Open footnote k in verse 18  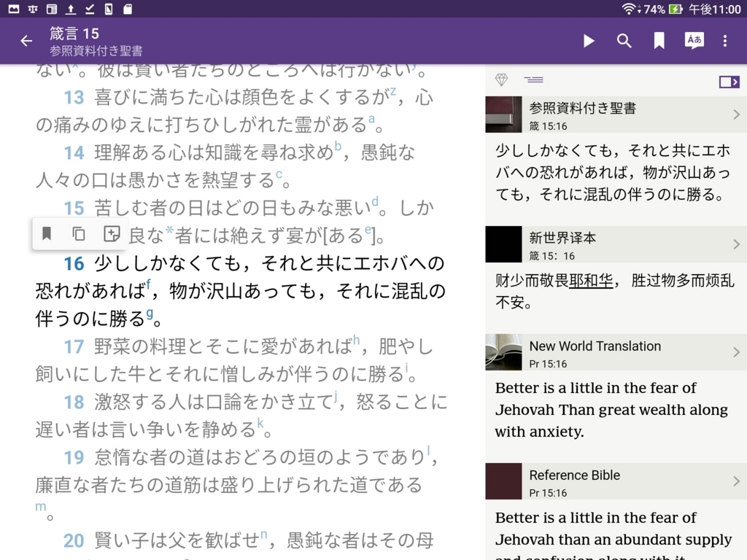tap(260, 422)
